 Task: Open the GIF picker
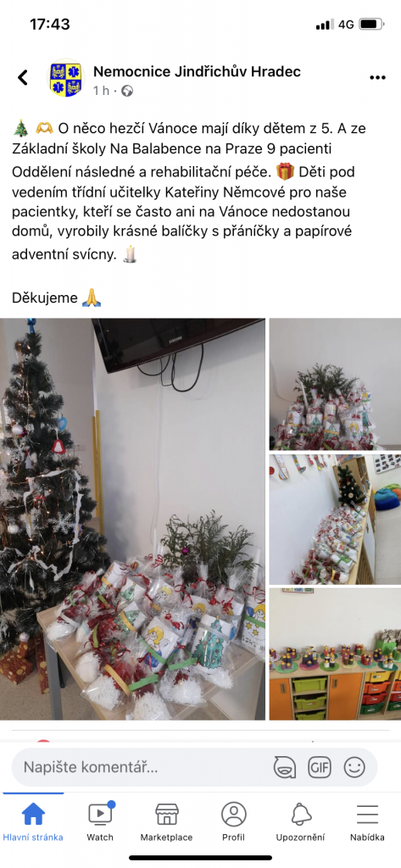(319, 767)
